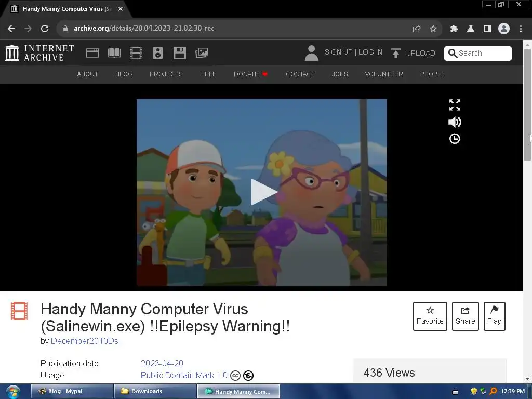Click the LOG IN link
Image resolution: width=532 pixels, height=399 pixels.
370,52
